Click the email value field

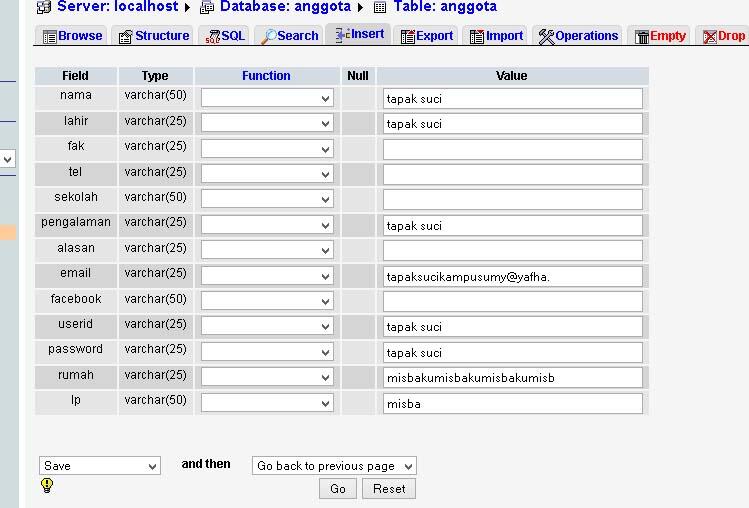tap(513, 276)
